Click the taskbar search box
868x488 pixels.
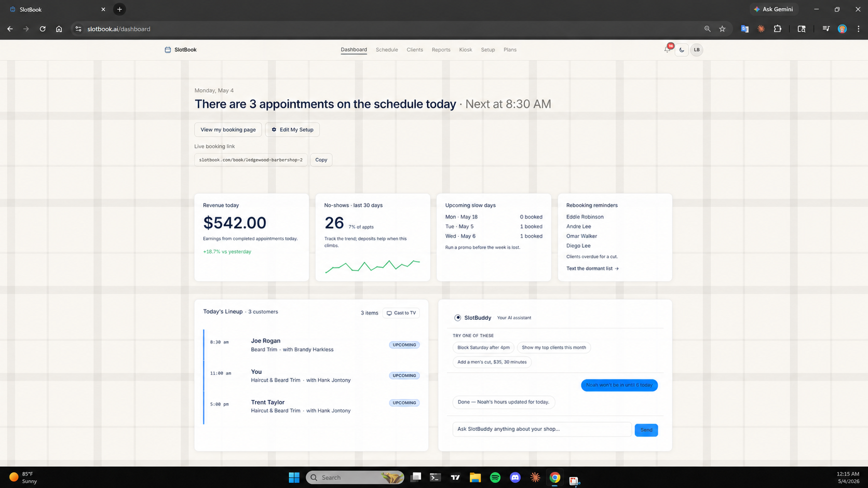click(x=355, y=478)
